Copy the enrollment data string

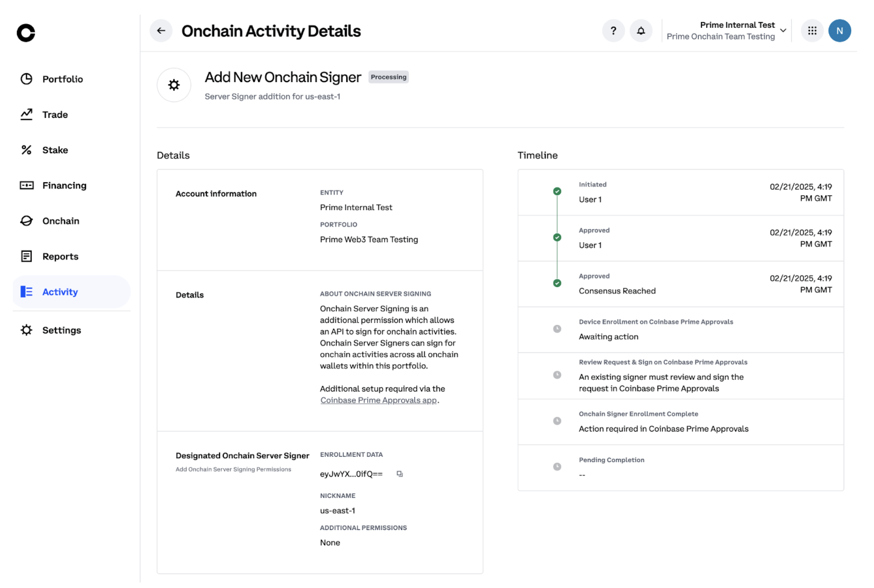[x=399, y=474]
